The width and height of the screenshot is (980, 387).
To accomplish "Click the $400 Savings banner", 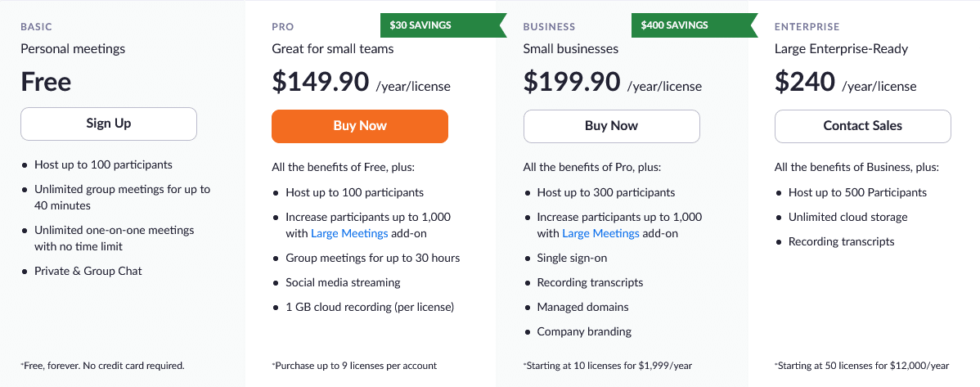I will point(675,25).
